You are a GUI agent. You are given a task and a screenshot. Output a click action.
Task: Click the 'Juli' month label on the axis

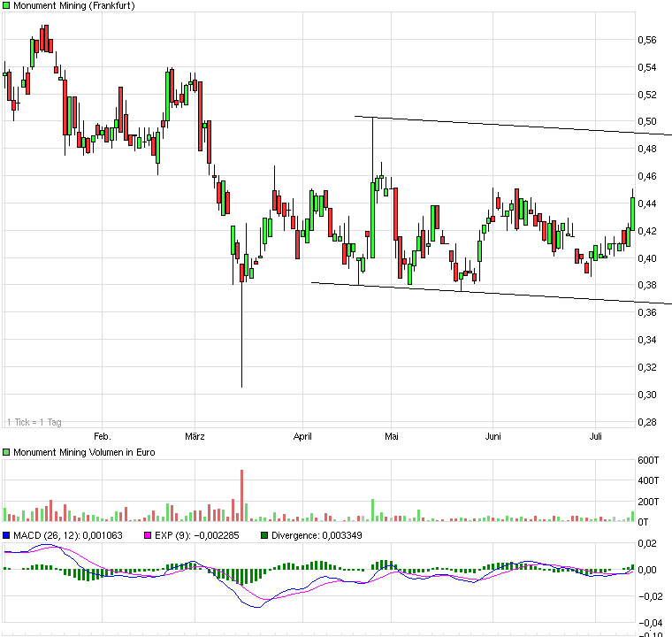coord(596,436)
